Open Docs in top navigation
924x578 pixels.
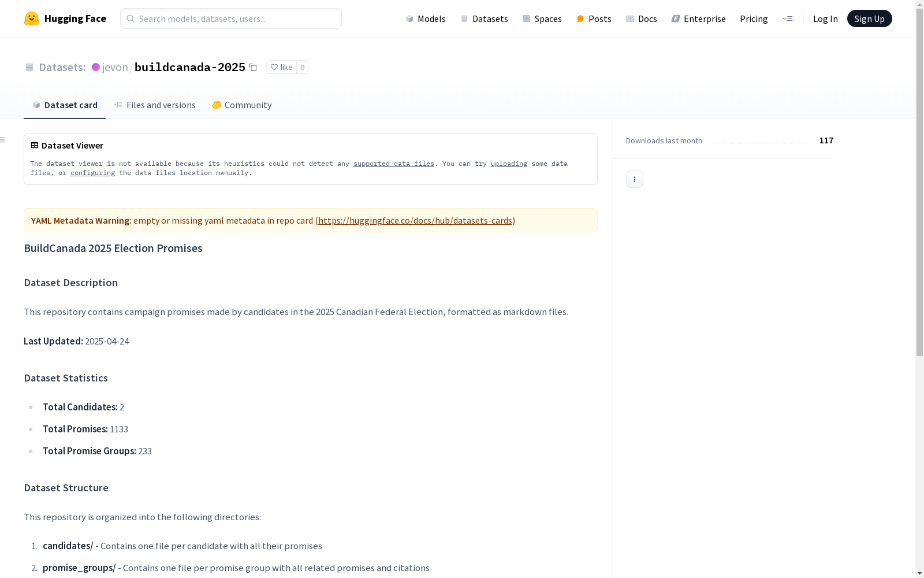coord(642,18)
